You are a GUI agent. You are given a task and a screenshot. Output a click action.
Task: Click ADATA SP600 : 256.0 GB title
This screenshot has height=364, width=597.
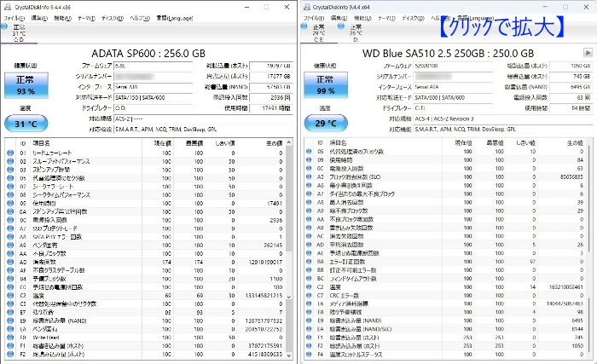click(148, 54)
